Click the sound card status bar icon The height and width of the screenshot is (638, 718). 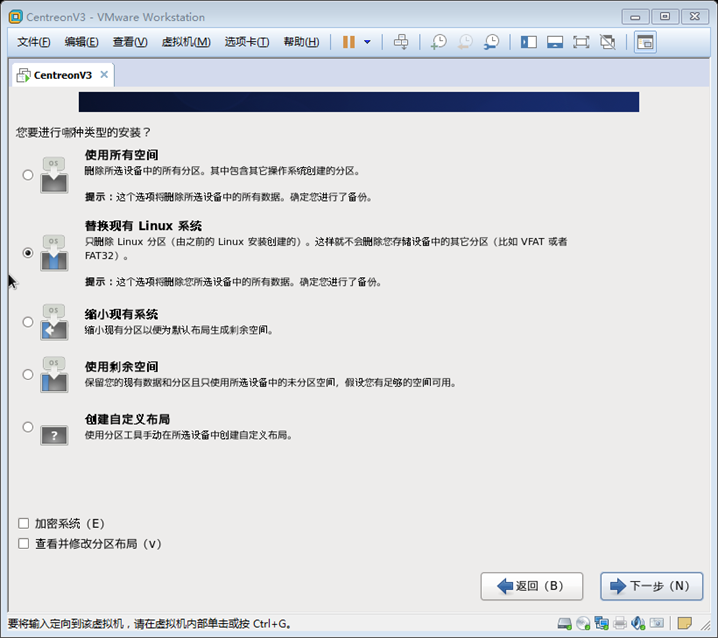tap(638, 623)
